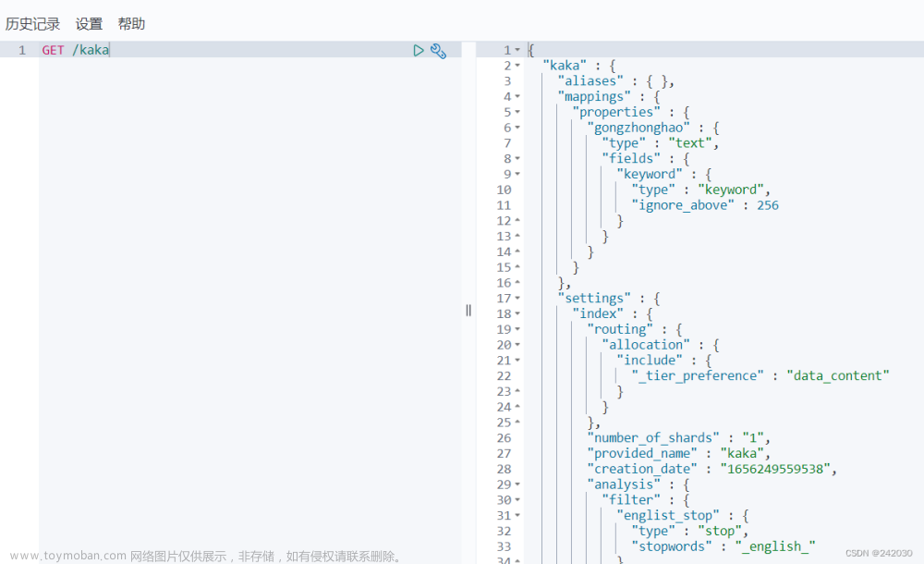Image resolution: width=924 pixels, height=564 pixels.
Task: Collapse the "include" block on line 21
Action: click(x=517, y=360)
